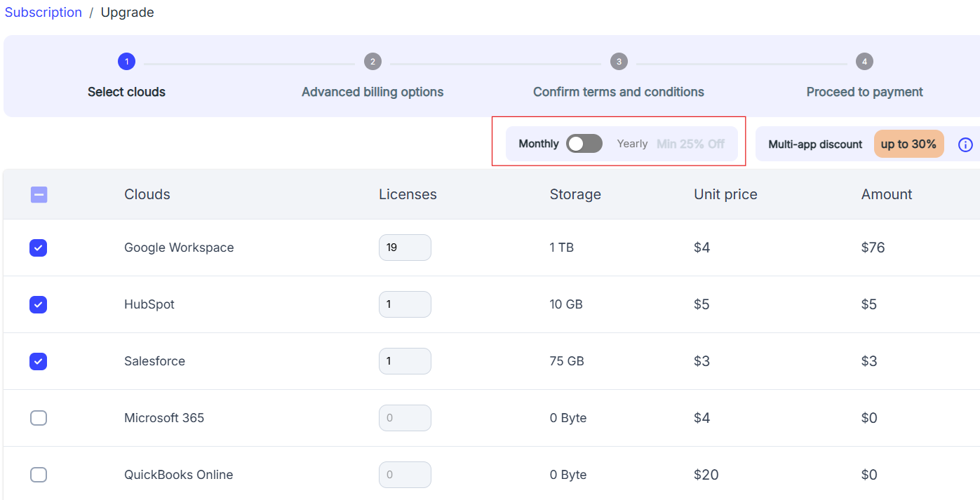Viewport: 980px width, 500px height.
Task: Click the Microsoft 365 licenses field
Action: (x=405, y=418)
